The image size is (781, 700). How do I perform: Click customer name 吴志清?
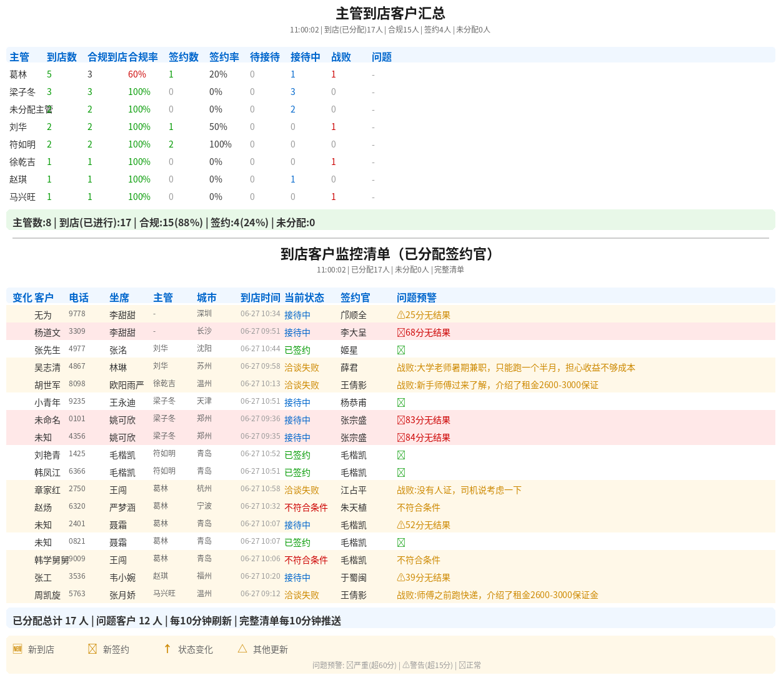(x=47, y=368)
